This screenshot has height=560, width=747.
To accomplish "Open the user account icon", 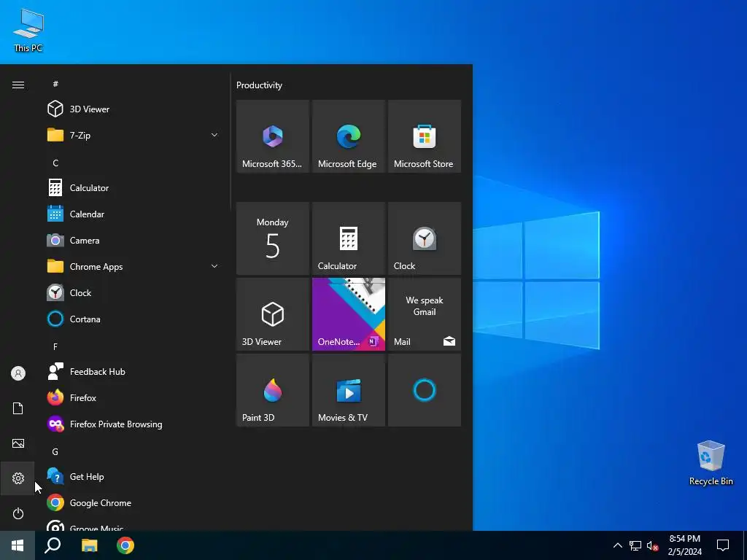I will 18,373.
